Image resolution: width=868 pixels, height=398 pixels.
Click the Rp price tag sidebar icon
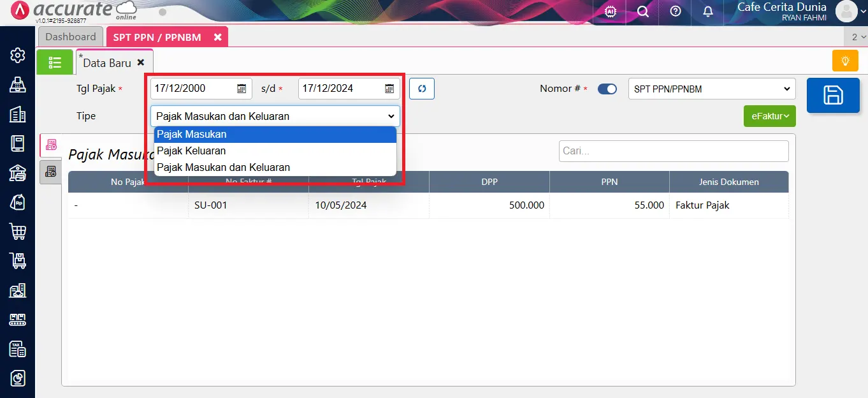(17, 202)
